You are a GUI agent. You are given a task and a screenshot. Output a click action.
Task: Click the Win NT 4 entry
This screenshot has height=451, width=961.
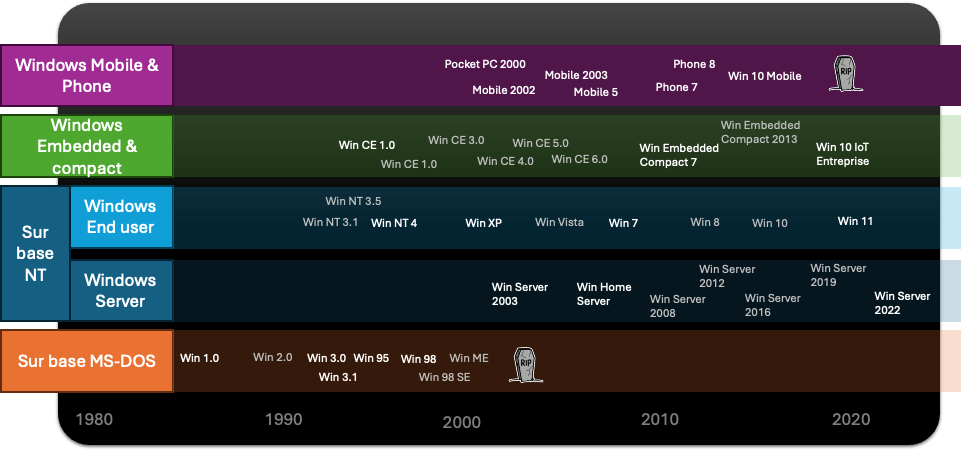[x=394, y=223]
